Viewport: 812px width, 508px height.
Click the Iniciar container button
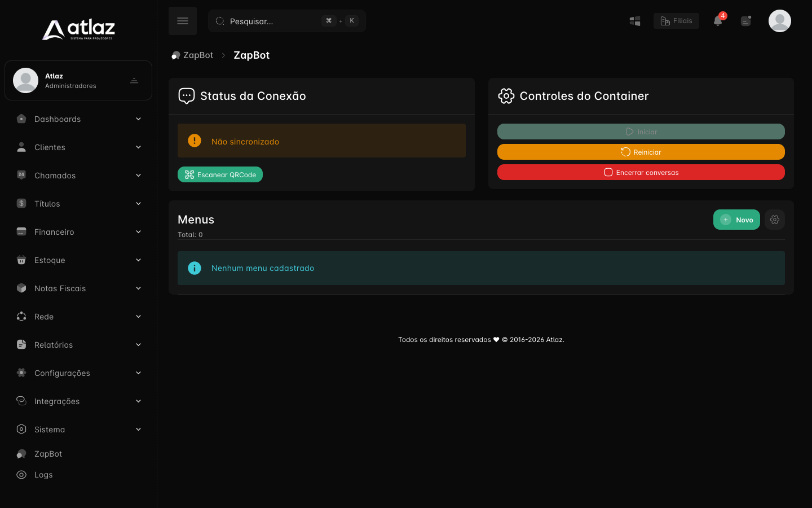tap(641, 132)
